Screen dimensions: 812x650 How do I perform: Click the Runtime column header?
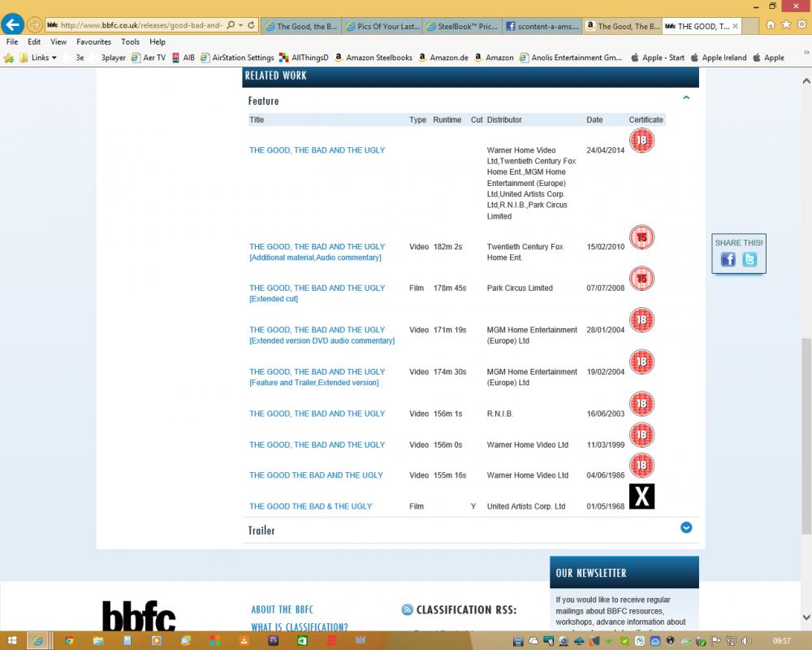pyautogui.click(x=447, y=119)
